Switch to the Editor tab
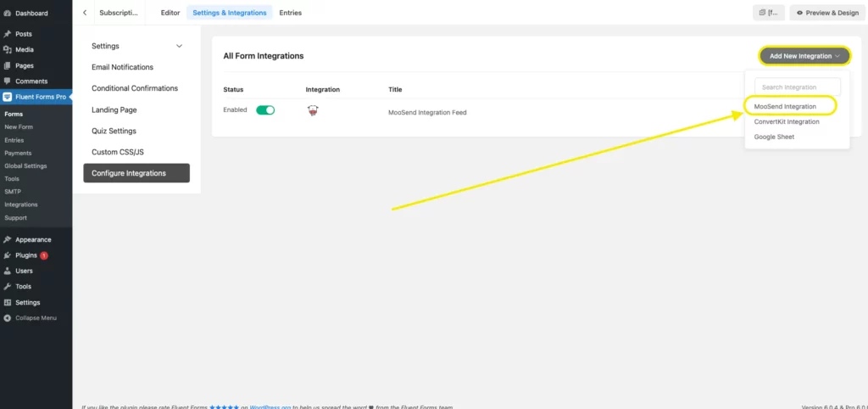The height and width of the screenshot is (409, 868). click(170, 13)
